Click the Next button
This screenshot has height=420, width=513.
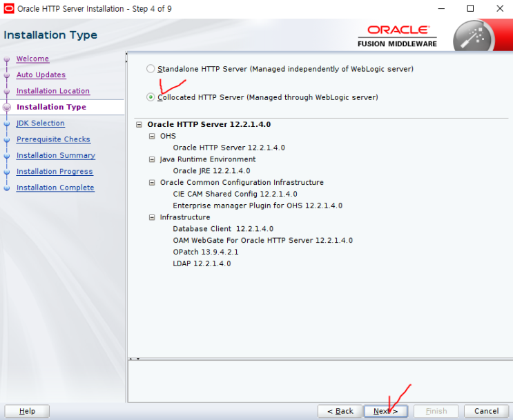(x=386, y=411)
